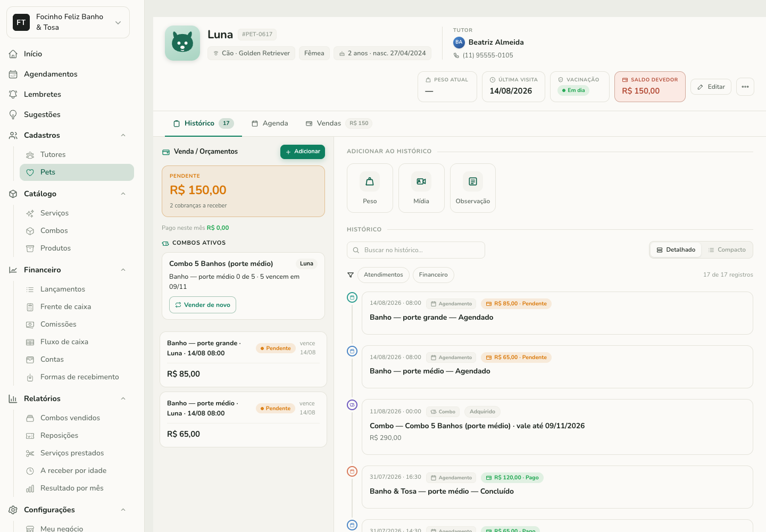Add a Mídia entry to history
Screen dimensions: 766x532
coord(421,188)
